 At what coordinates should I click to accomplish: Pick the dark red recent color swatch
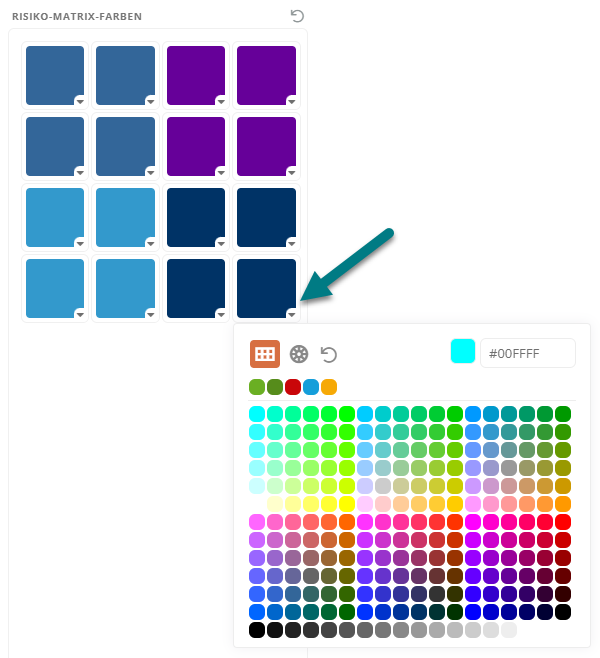(293, 387)
